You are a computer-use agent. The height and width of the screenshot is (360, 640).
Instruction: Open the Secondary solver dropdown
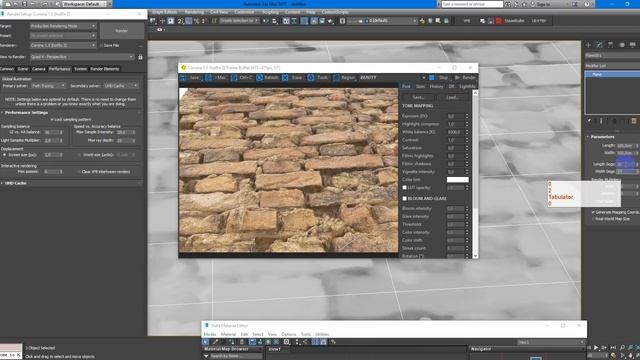tap(120, 86)
